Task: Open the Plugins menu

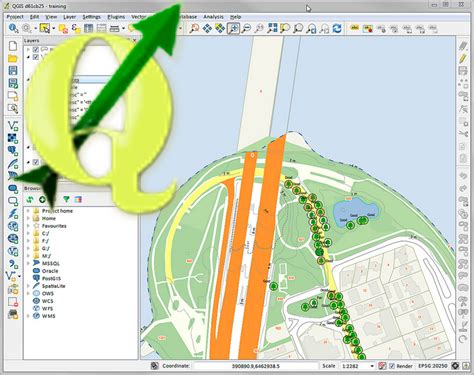Action: point(116,17)
